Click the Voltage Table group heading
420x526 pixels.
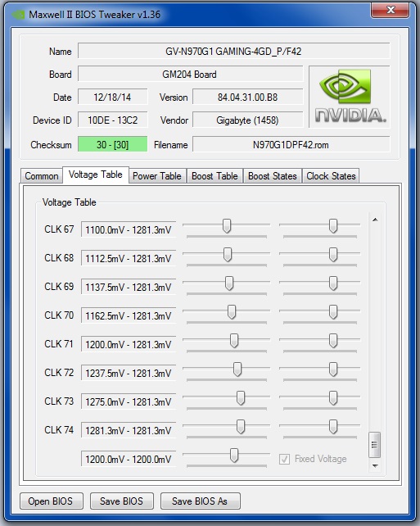pos(70,202)
